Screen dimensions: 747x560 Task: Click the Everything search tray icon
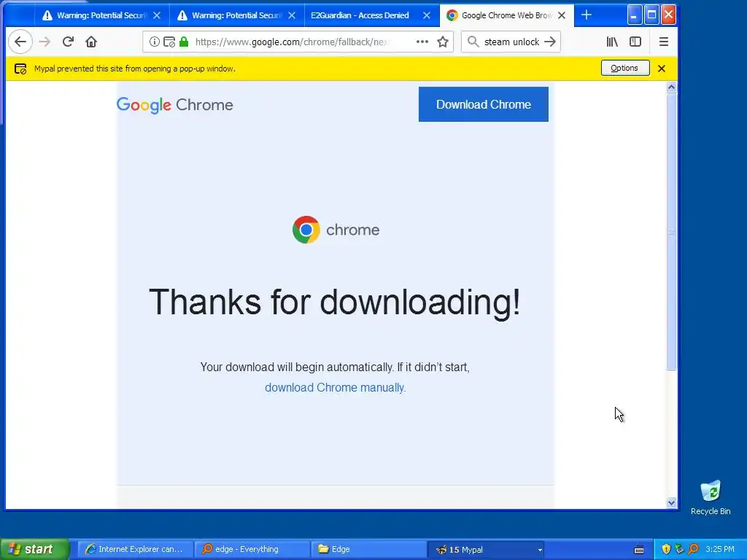pyautogui.click(x=693, y=550)
